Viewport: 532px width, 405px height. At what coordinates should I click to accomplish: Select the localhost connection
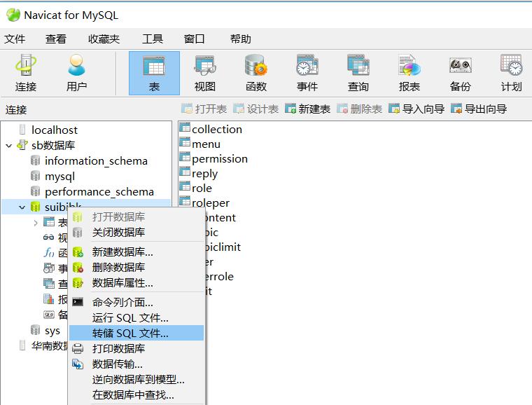(55, 130)
